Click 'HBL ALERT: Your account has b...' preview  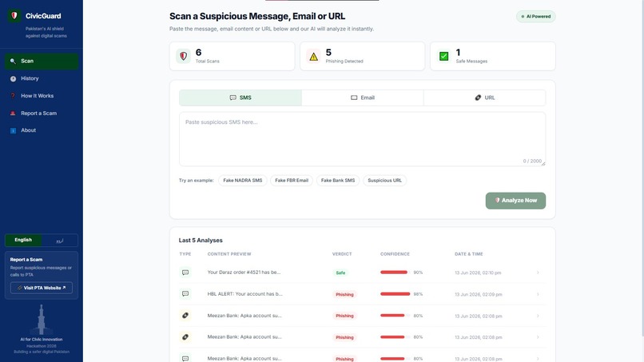pyautogui.click(x=244, y=294)
